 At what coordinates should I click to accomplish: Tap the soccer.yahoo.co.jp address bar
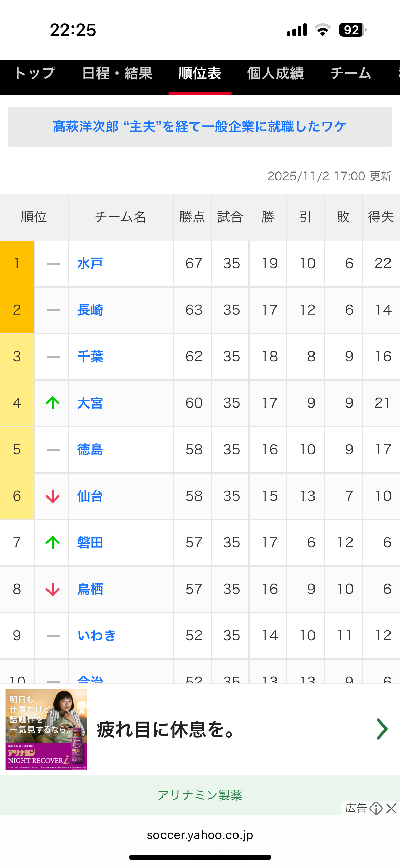pos(200,835)
